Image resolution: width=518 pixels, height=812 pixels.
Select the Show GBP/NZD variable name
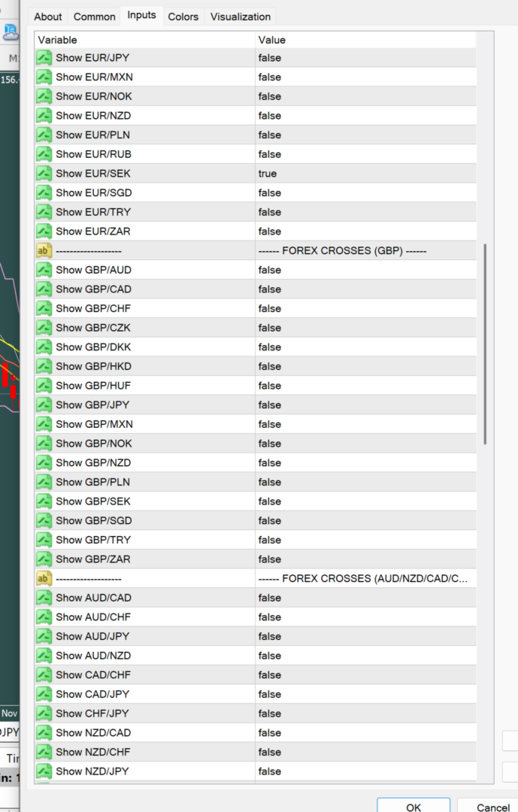[x=93, y=462]
